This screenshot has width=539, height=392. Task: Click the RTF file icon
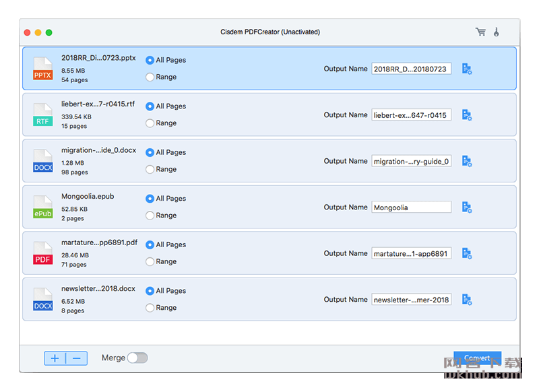(42, 115)
